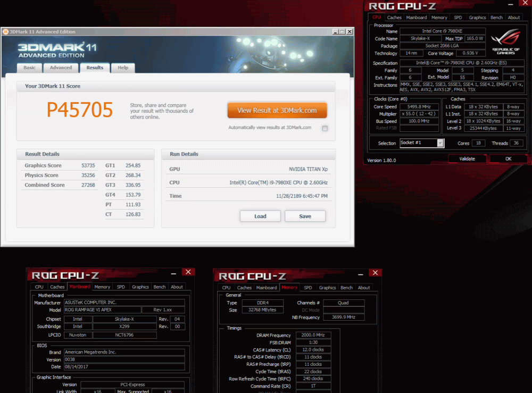Open Caches tab in CPU-Z Memory window

click(x=244, y=288)
